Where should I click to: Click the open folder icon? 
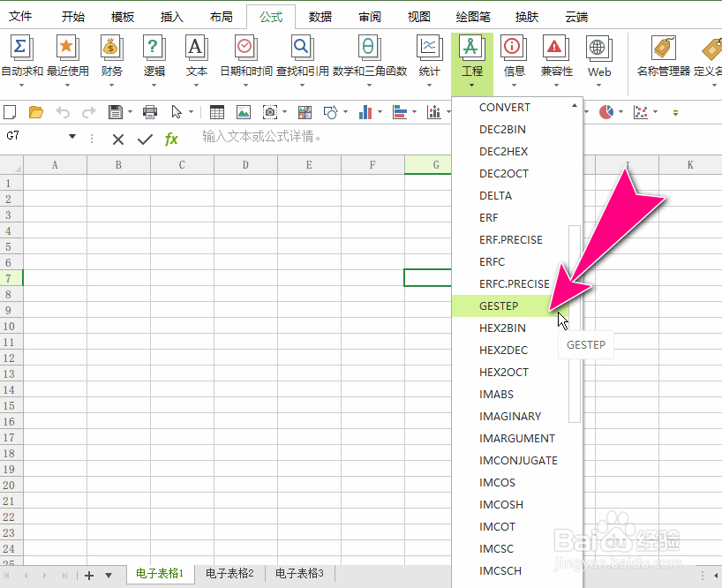click(x=36, y=112)
